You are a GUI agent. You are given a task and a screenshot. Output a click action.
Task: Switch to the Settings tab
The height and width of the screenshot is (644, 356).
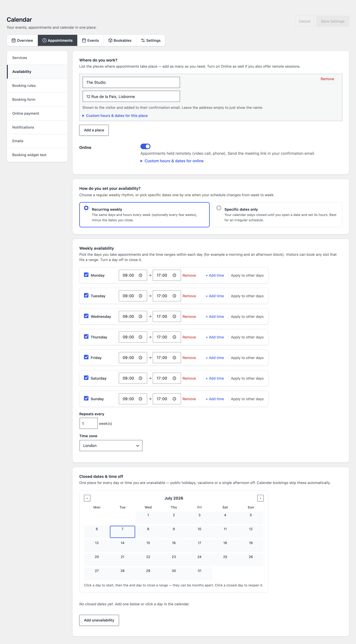point(151,40)
